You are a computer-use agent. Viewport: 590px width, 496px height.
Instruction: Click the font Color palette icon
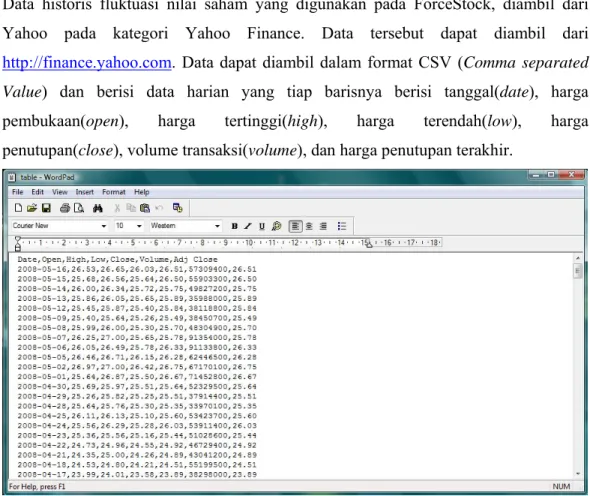pos(276,226)
